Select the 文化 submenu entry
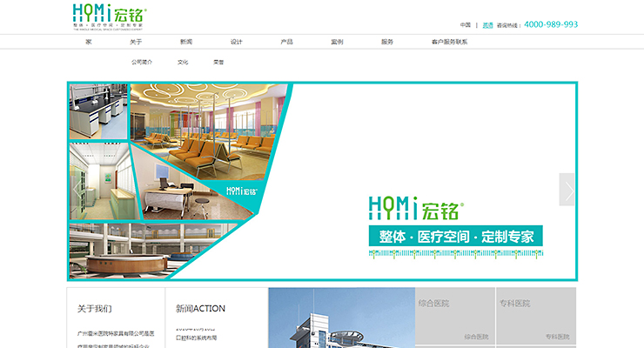Image resolution: width=644 pixels, height=348 pixels. click(183, 63)
